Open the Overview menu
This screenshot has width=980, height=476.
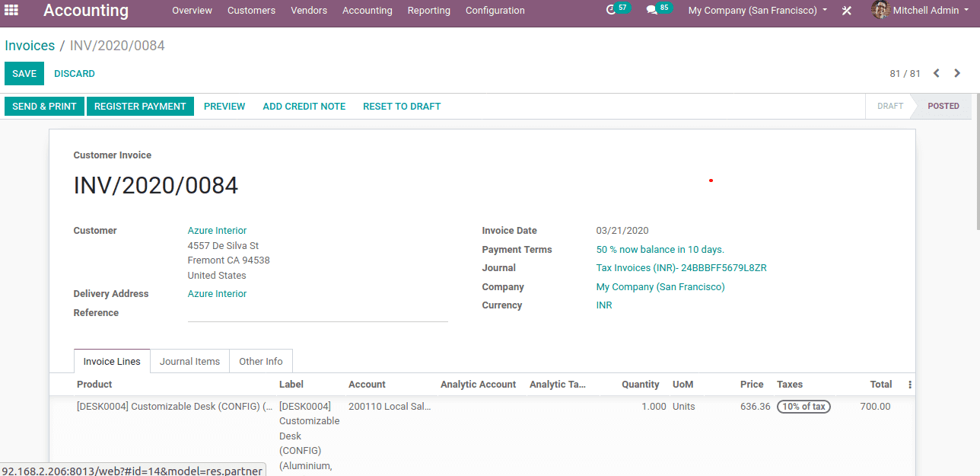coord(192,11)
